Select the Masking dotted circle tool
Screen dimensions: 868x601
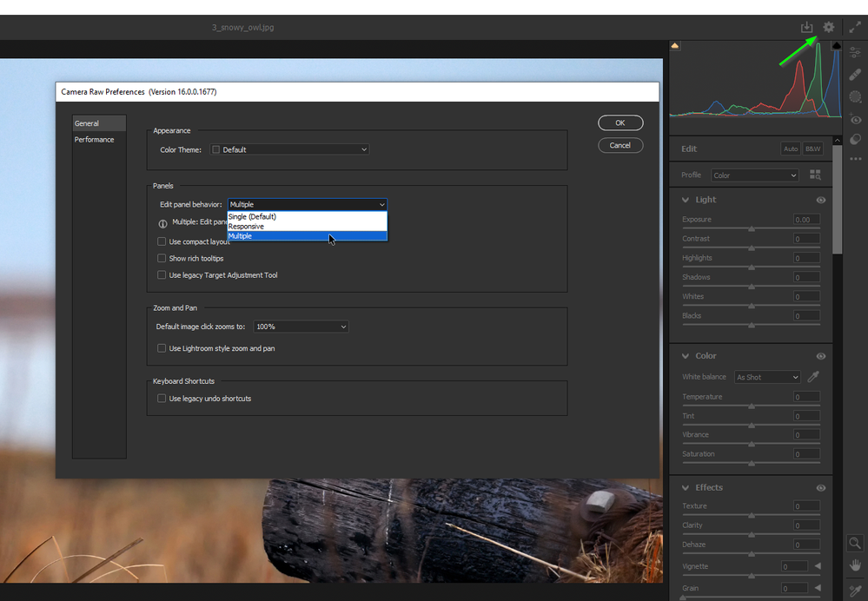click(855, 97)
